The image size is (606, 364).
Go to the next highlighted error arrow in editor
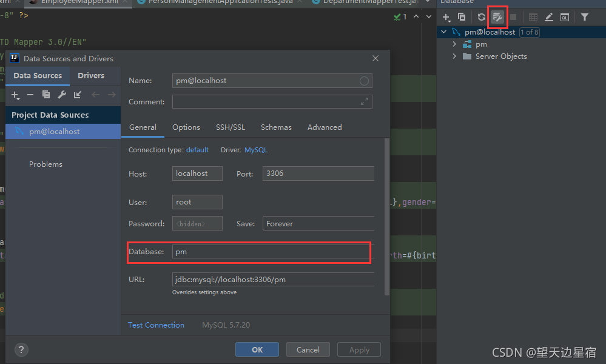click(x=429, y=16)
